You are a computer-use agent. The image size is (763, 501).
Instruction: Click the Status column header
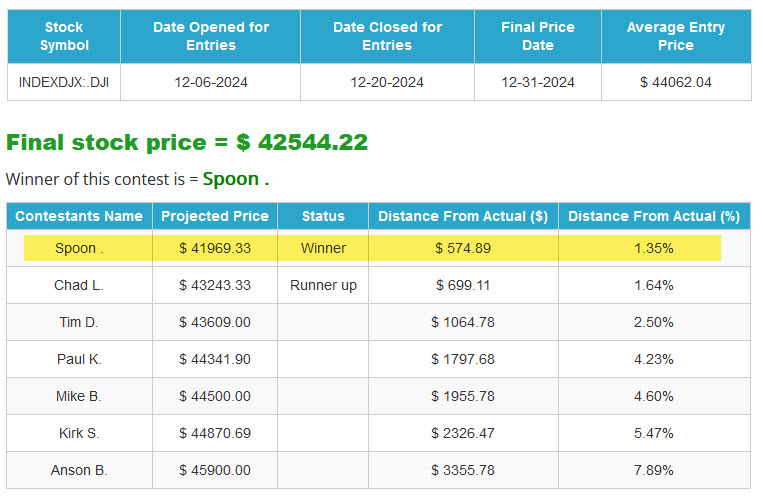coord(323,216)
